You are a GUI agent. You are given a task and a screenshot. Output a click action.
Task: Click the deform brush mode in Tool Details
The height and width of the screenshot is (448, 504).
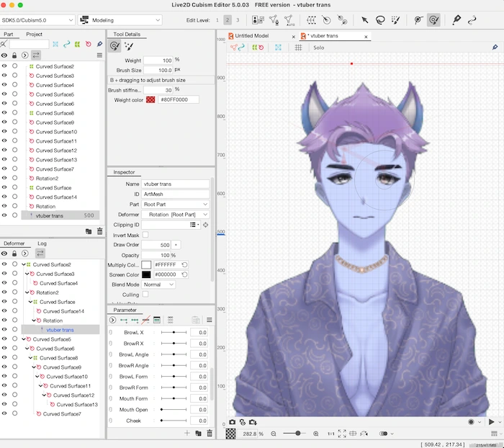114,46
